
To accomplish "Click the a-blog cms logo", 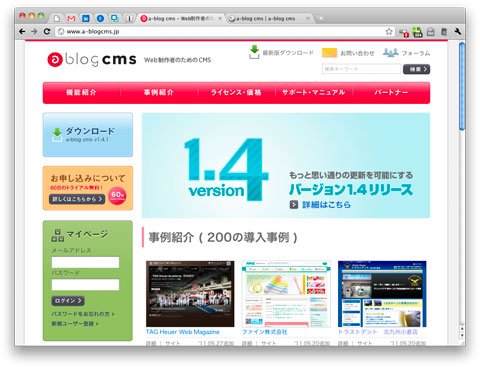I will tap(92, 60).
